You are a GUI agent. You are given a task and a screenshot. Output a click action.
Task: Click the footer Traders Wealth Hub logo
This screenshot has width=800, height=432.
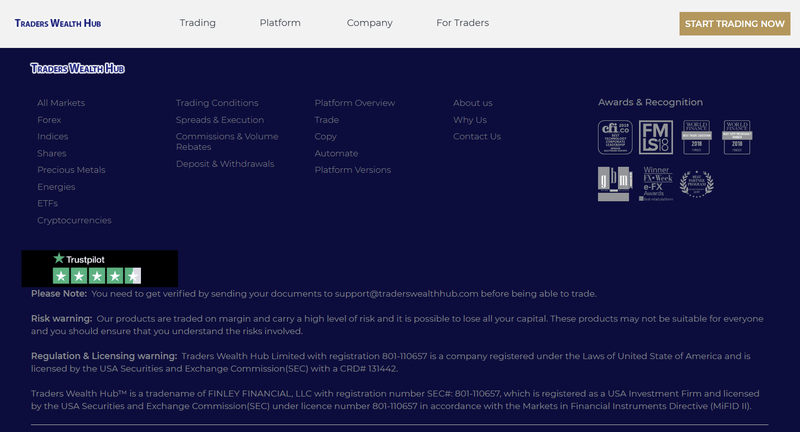pyautogui.click(x=77, y=68)
